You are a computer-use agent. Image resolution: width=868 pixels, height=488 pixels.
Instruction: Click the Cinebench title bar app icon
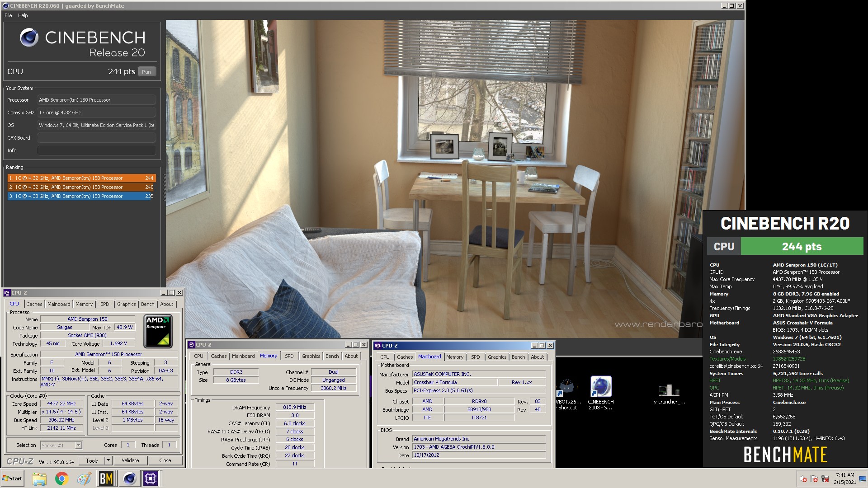click(x=5, y=6)
